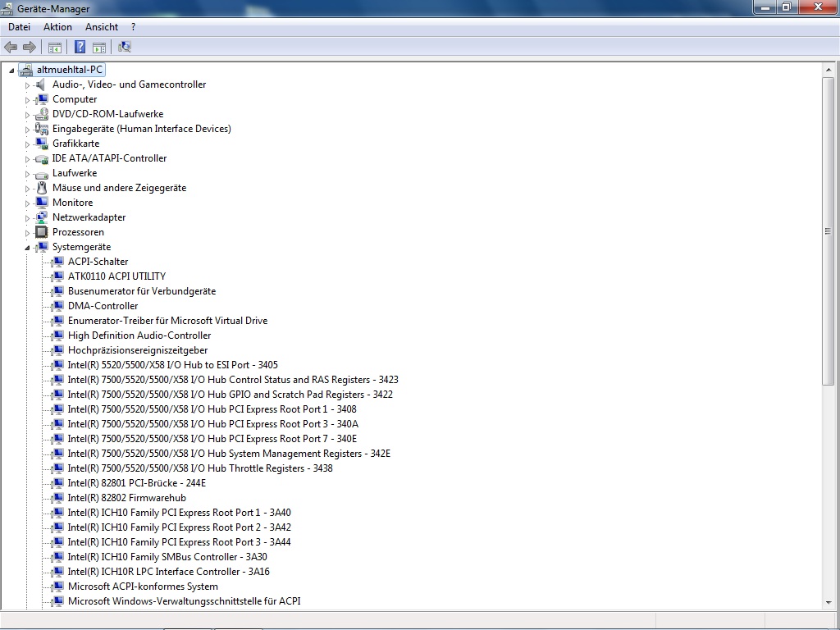This screenshot has width=840, height=630.
Task: Select Intel(R) 82801 PCI-Brücke - 244E
Action: point(137,483)
